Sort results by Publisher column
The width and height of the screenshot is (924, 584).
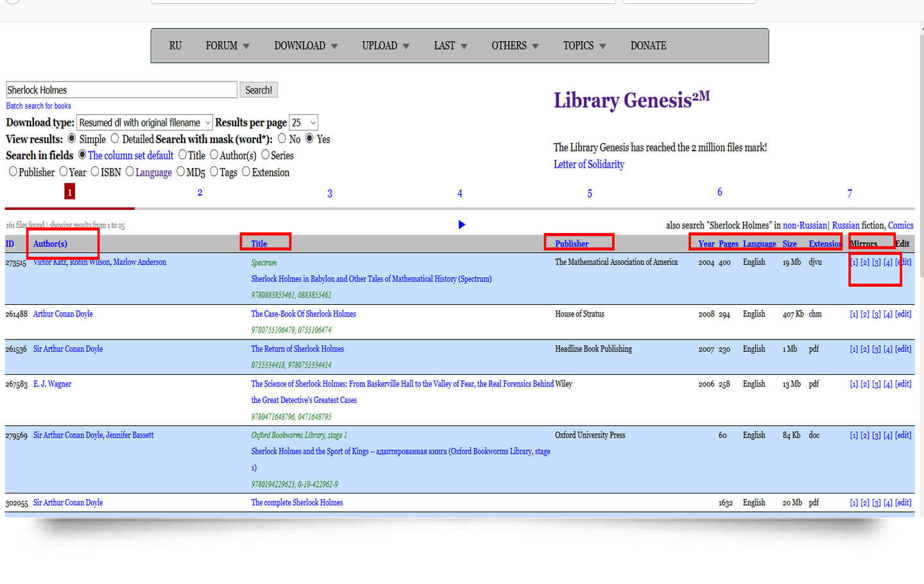[572, 244]
